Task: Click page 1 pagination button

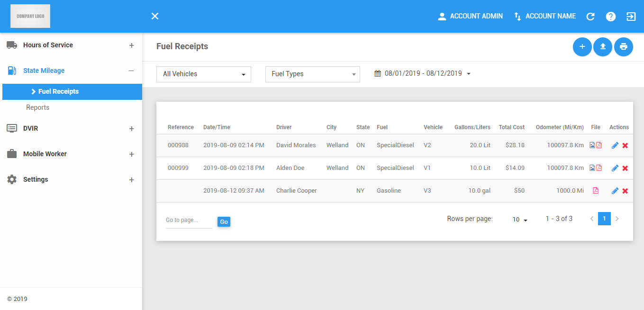Action: coord(604,219)
